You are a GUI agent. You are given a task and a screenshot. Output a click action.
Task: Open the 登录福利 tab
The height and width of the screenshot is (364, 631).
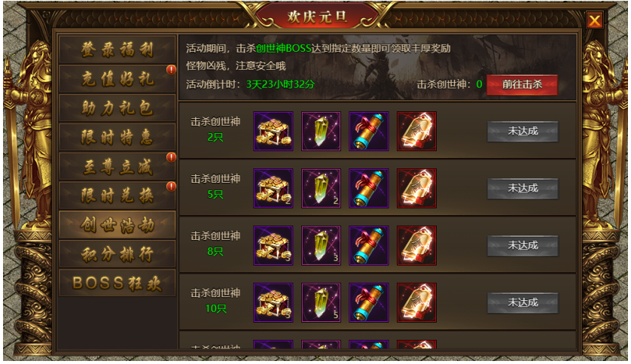pyautogui.click(x=117, y=50)
